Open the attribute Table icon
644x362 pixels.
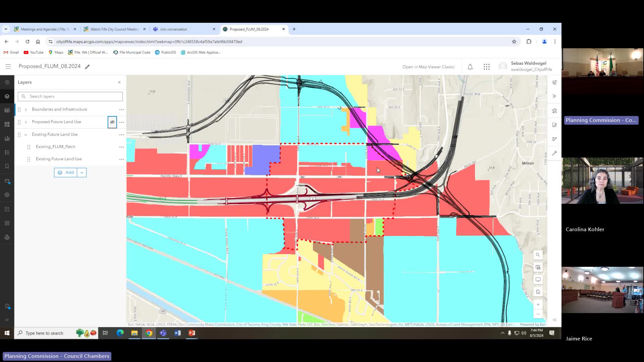7,110
